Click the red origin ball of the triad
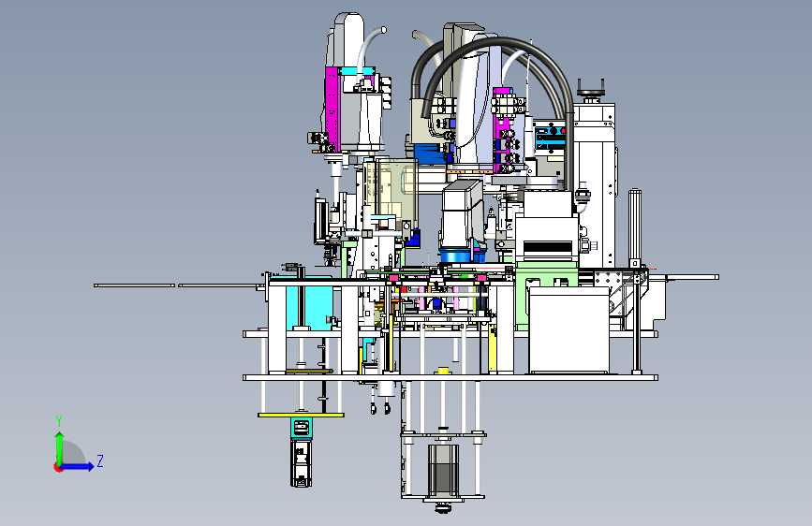This screenshot has width=812, height=526. point(58,467)
